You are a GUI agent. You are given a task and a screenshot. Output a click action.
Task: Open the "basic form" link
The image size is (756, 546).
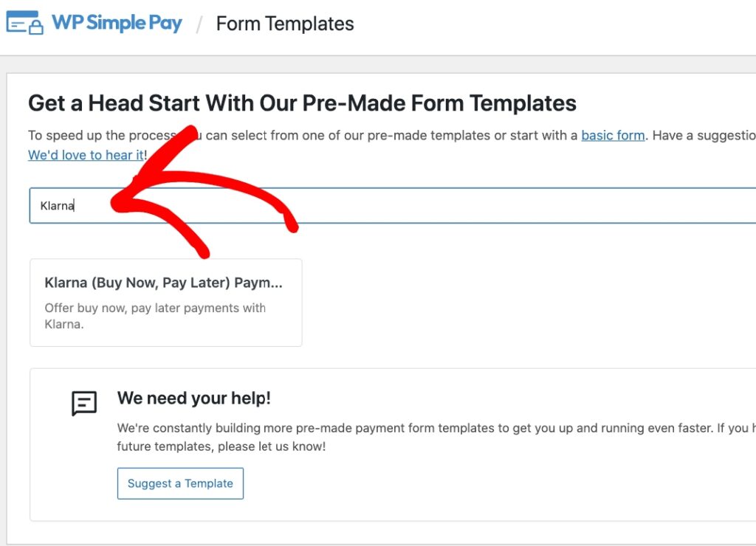click(x=613, y=136)
